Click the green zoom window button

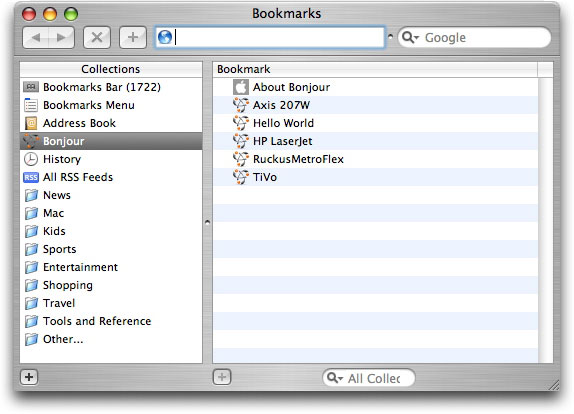(71, 14)
